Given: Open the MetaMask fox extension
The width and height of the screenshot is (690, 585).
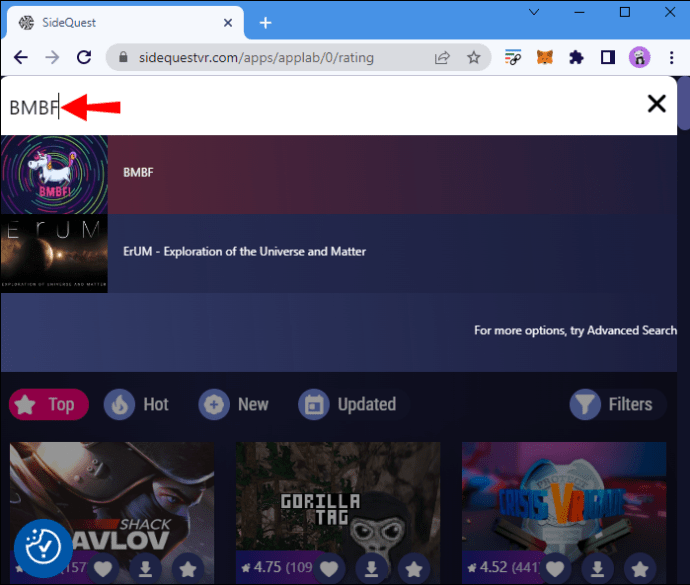Looking at the screenshot, I should [x=544, y=57].
